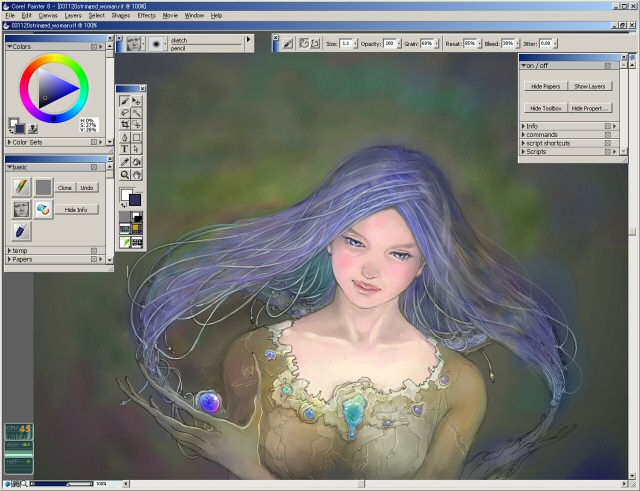The width and height of the screenshot is (640, 491).
Task: Click the colored pencil icon in basic palette
Action: (x=21, y=187)
